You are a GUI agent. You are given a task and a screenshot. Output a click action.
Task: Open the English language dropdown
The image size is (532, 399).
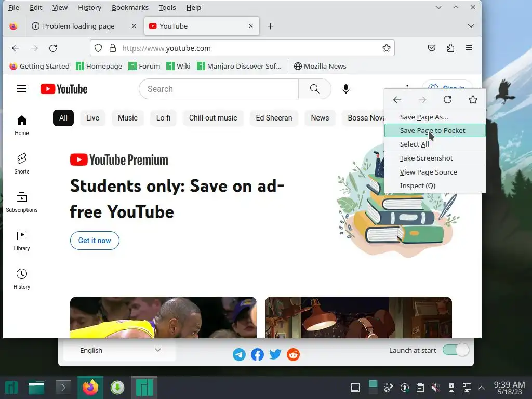pos(119,350)
